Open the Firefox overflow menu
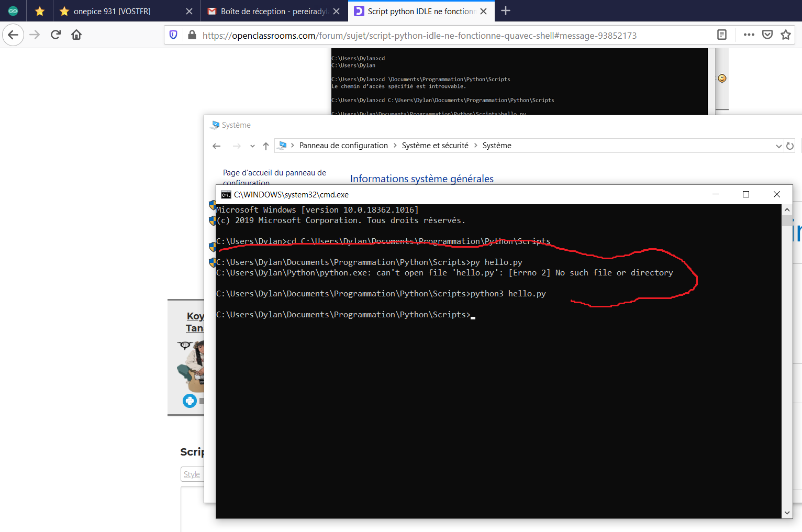Image resolution: width=802 pixels, height=532 pixels. [749, 35]
